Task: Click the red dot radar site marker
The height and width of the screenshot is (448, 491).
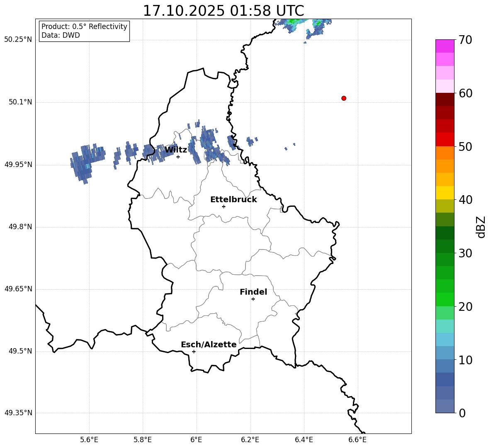Action: tap(344, 98)
